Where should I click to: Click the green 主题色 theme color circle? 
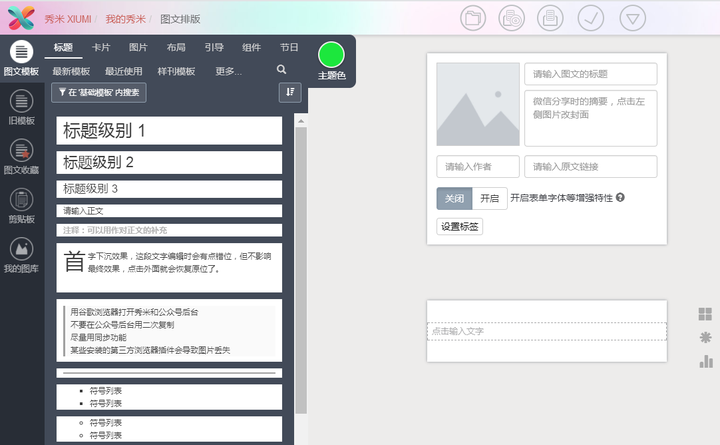click(x=331, y=55)
